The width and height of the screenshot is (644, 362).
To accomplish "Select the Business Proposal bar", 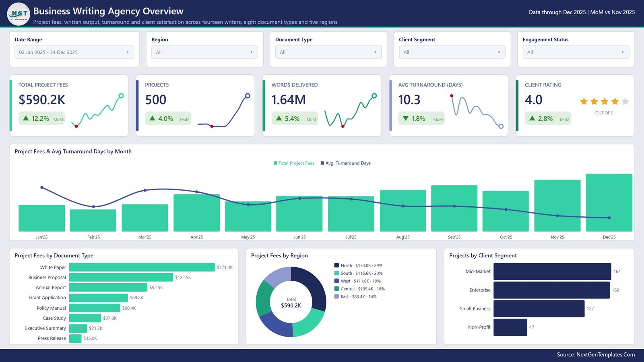I will click(121, 278).
